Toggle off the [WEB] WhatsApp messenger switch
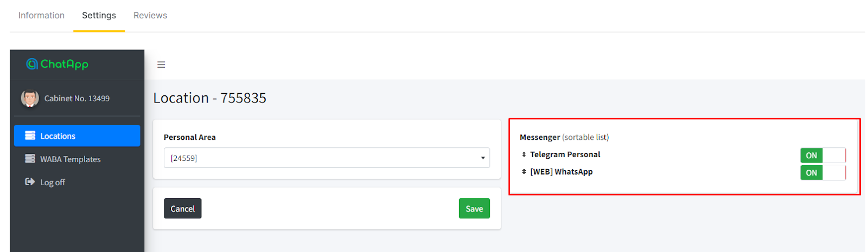 tap(822, 173)
